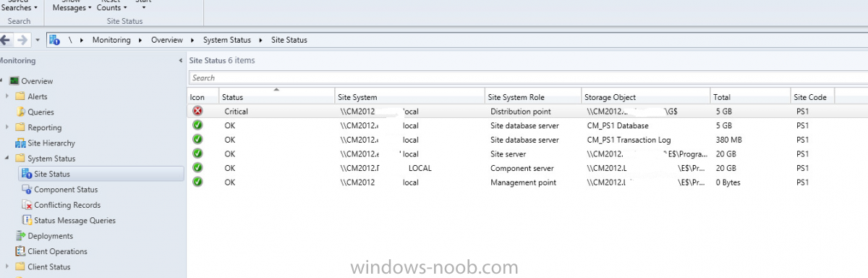
Task: Select Site Status in the breadcrumb path
Action: tap(289, 40)
